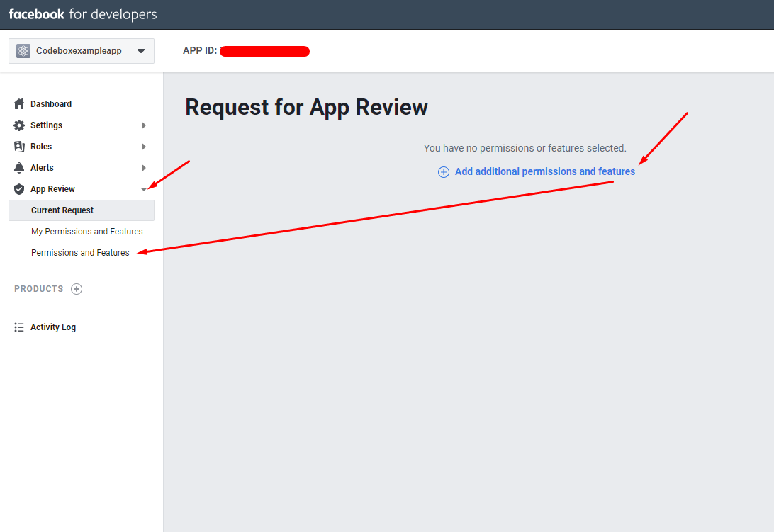
Task: Add a product with plus icon
Action: 77,289
